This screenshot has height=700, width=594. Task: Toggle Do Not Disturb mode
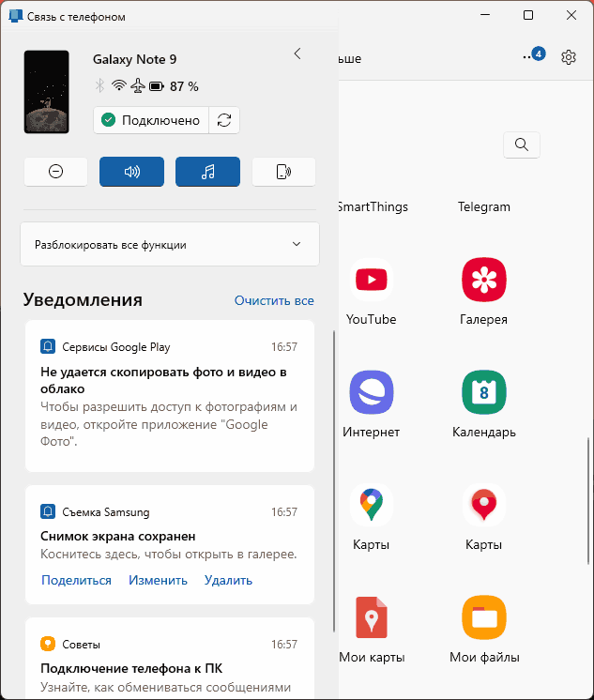(x=55, y=172)
